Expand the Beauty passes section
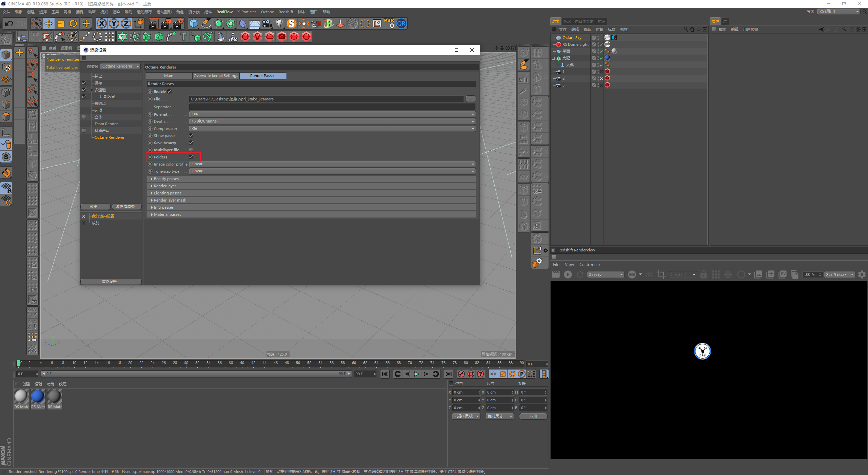This screenshot has width=868, height=475. tap(166, 179)
